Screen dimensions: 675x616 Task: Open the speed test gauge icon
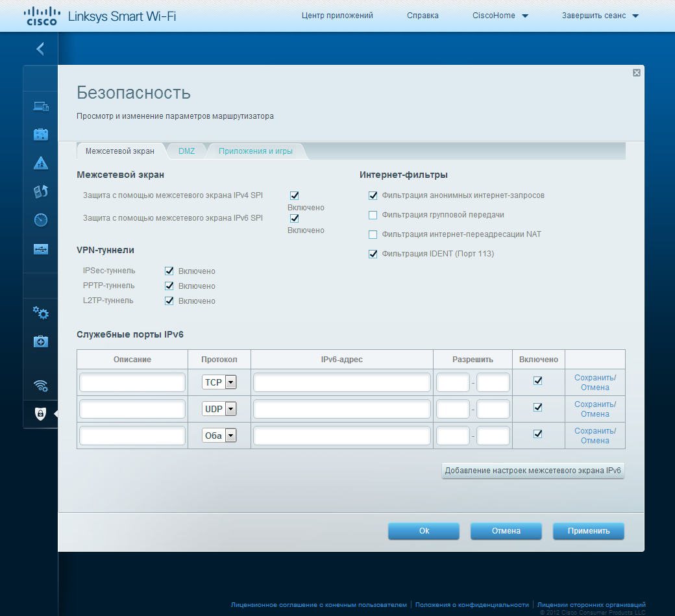(41, 220)
